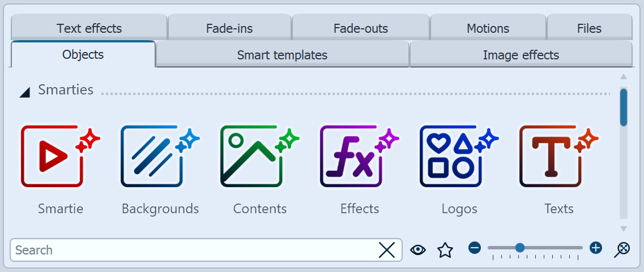Reset zoom with the magnifier icon

click(621, 249)
